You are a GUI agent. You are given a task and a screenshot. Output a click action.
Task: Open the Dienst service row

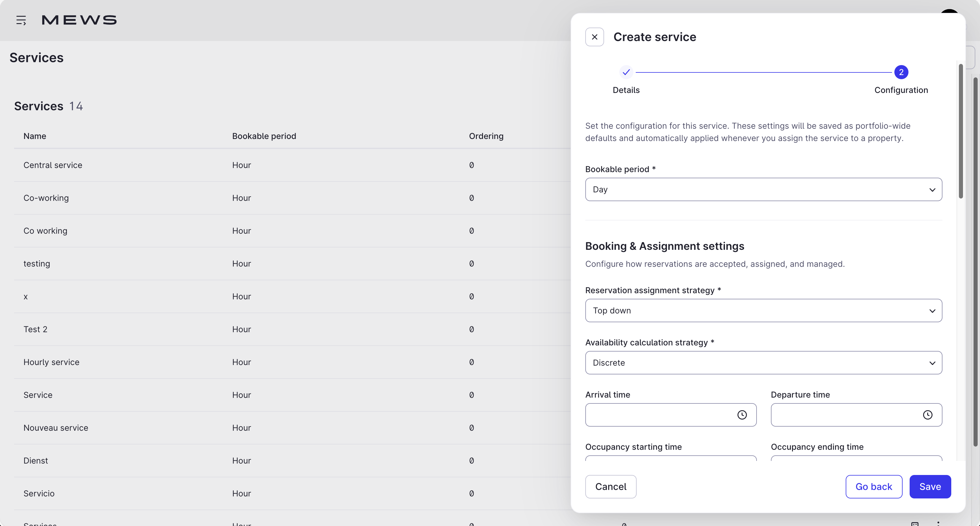[292, 461]
